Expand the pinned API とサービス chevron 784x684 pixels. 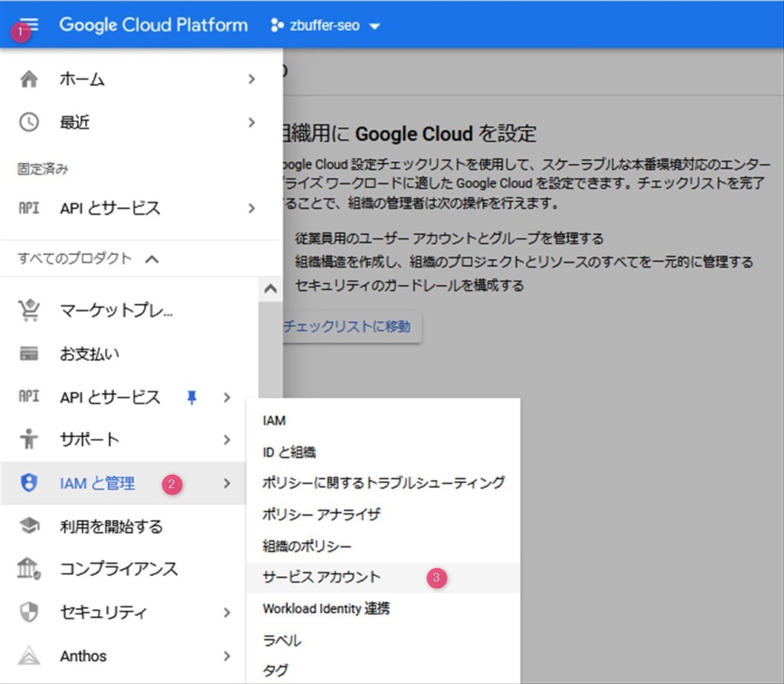(251, 208)
